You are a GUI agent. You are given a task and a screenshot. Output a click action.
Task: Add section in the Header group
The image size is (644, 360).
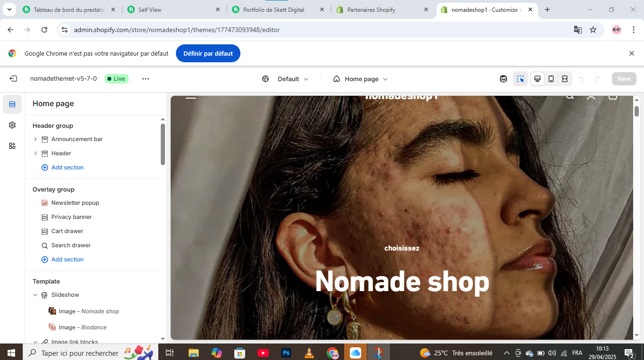[x=62, y=167]
